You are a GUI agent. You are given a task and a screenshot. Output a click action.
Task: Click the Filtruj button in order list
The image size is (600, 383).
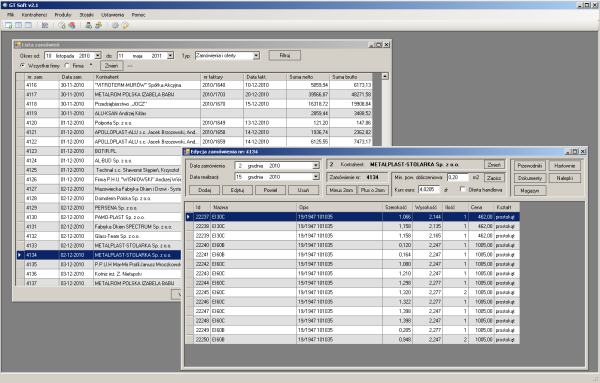[x=284, y=55]
